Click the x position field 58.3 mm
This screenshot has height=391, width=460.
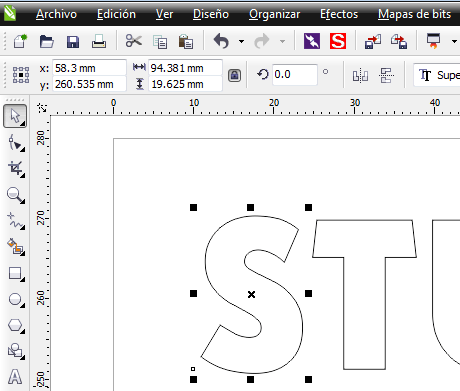tap(89, 68)
